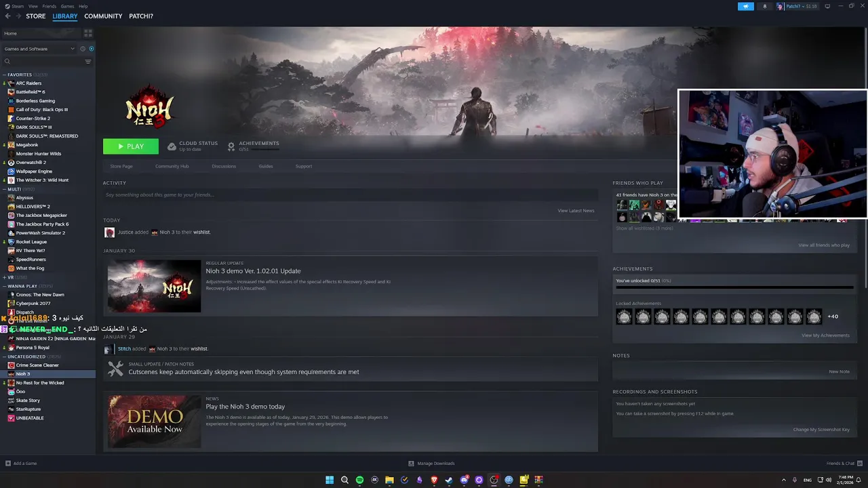868x488 pixels.
Task: Click the Add a Game plus icon
Action: click(x=8, y=464)
